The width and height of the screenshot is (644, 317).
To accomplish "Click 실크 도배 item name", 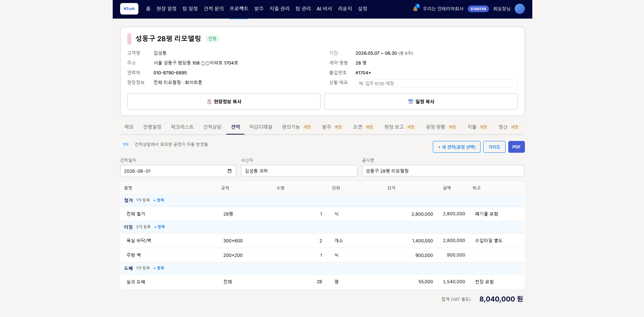I will coord(136,282).
